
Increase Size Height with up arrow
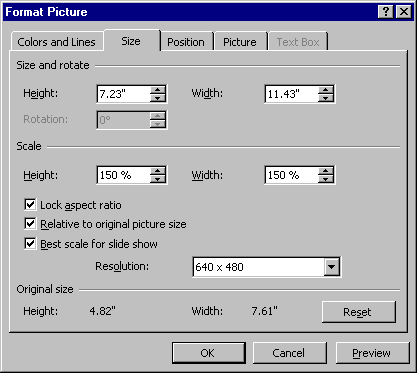(158, 90)
